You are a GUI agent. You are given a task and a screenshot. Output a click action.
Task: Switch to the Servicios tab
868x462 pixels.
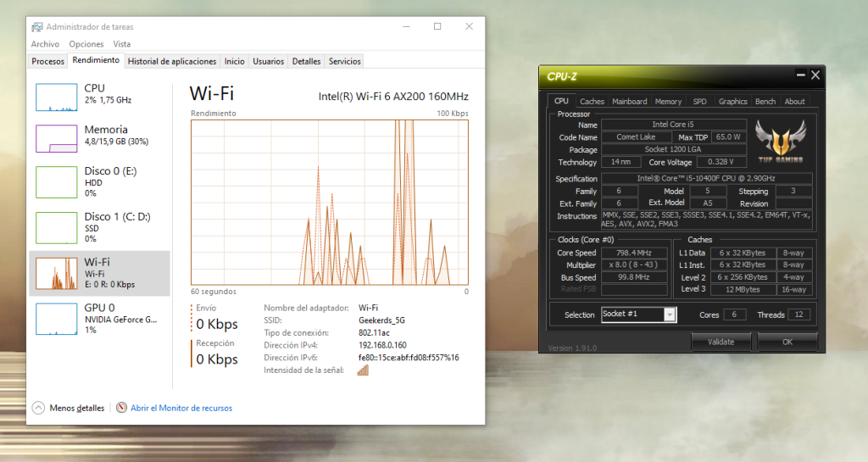344,61
